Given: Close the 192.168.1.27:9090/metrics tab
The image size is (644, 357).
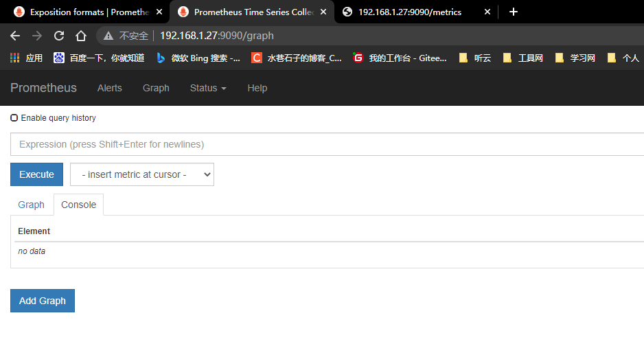Looking at the screenshot, I should 487,12.
